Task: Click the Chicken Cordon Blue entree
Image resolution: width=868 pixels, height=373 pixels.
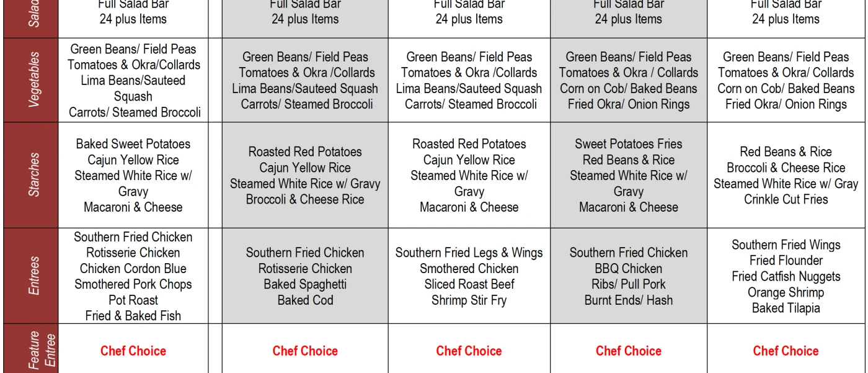Action: pyautogui.click(x=133, y=269)
